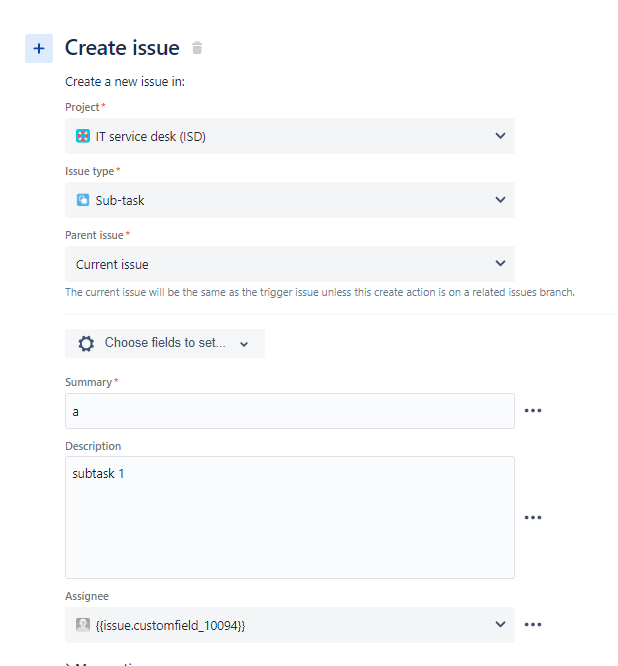
Task: Expand the Project dropdown arrow
Action: pos(500,136)
